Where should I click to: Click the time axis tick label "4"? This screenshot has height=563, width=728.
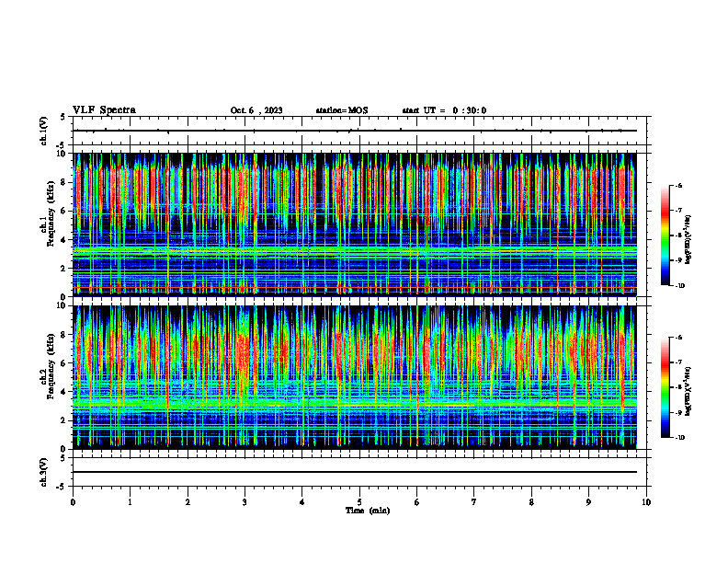(302, 502)
